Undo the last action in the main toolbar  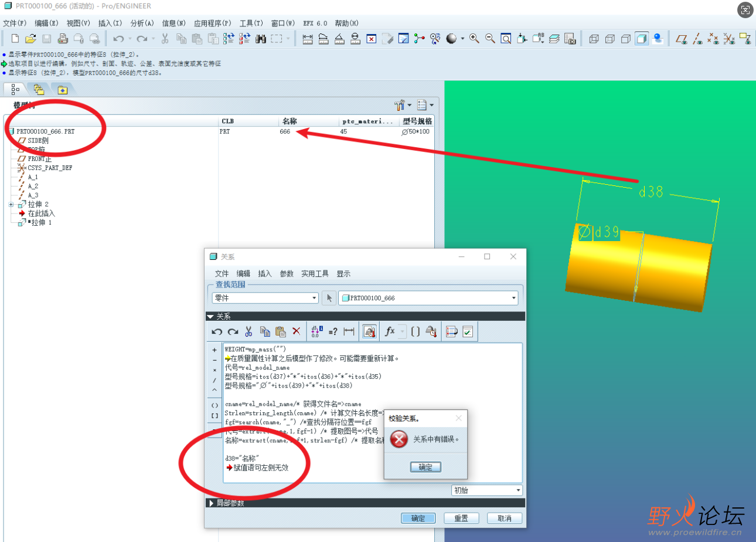pos(118,39)
